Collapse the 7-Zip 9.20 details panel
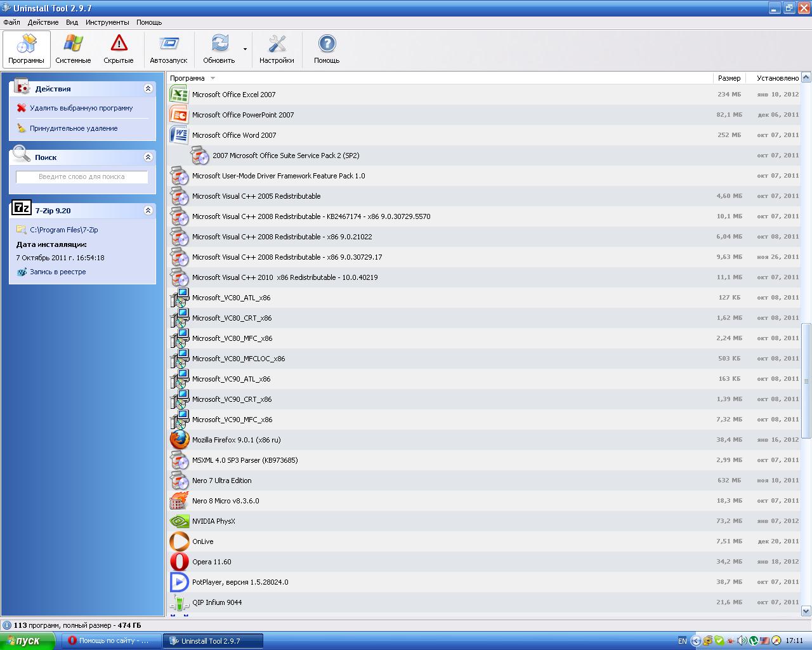The width and height of the screenshot is (812, 650). click(148, 210)
